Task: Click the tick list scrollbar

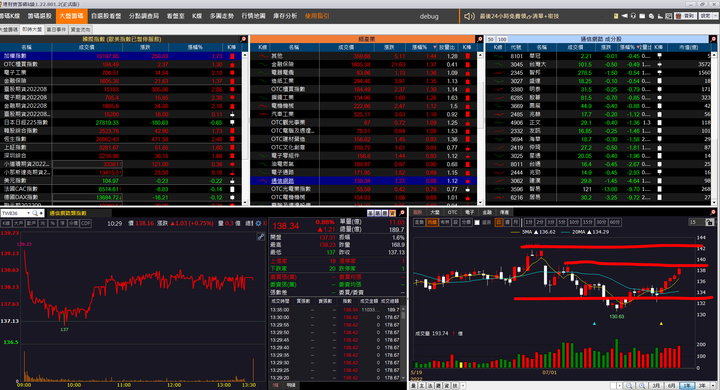Action: pos(403,342)
